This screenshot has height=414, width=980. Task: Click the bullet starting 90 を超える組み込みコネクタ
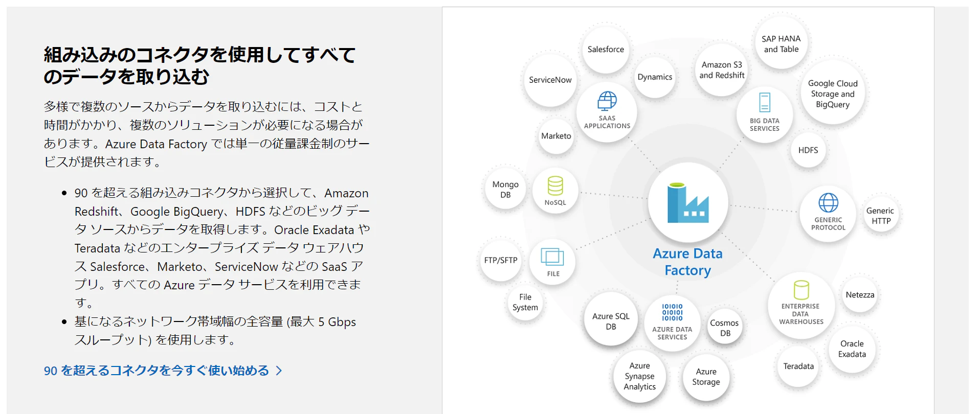pyautogui.click(x=222, y=248)
